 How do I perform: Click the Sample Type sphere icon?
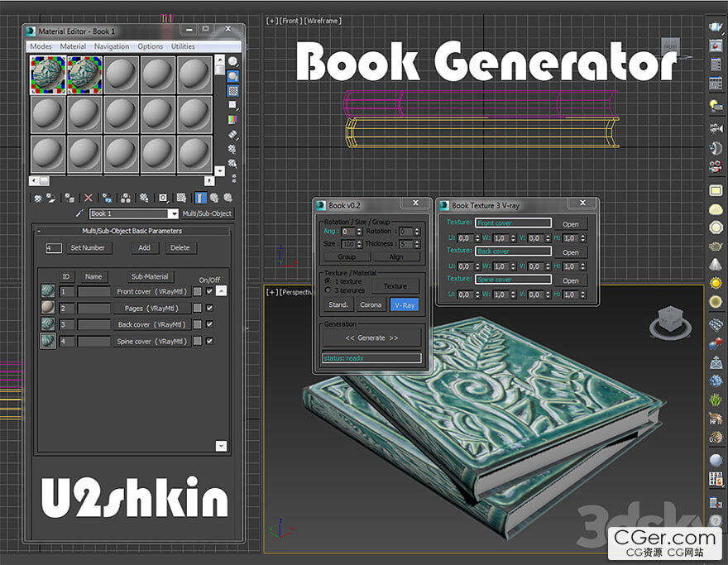click(232, 61)
